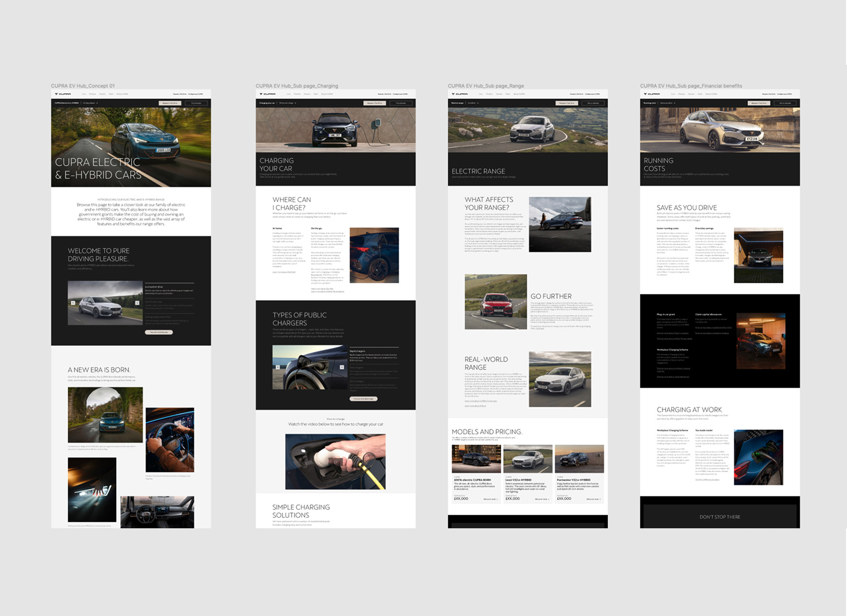Click 'Discover more' link on the Leon VZ2 e-HYBRID card
Viewport: 847px width, 616px height.
coord(542,499)
